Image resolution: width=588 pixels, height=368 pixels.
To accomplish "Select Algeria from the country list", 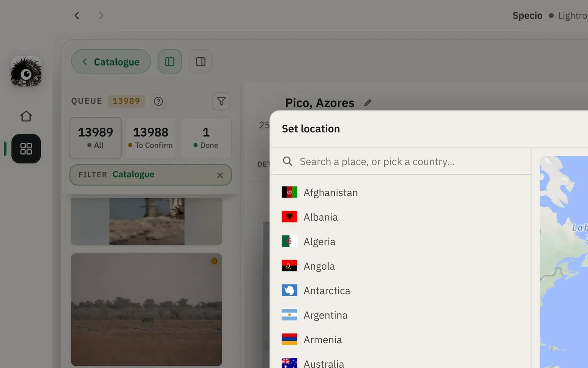I will [401, 242].
